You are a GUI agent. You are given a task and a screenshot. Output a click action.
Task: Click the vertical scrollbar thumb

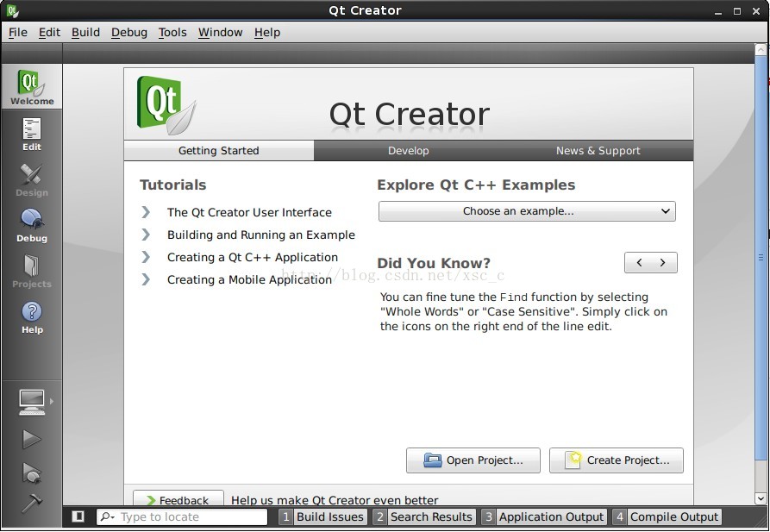[761, 258]
